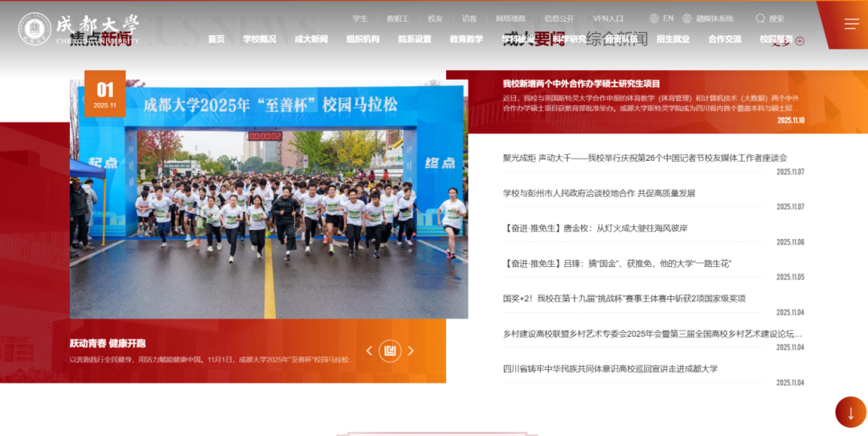Open the hamburger menu icon
This screenshot has height=436, width=868.
(x=851, y=24)
